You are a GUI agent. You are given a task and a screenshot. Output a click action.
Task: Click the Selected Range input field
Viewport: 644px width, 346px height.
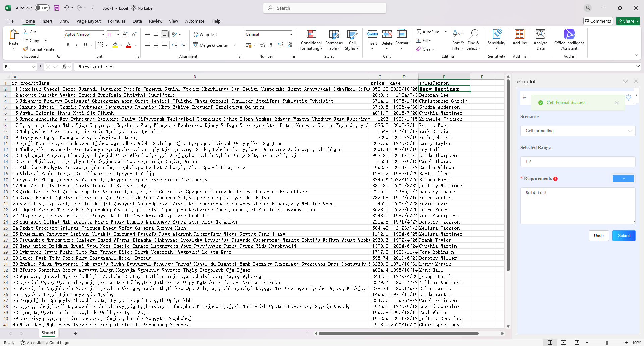point(578,162)
